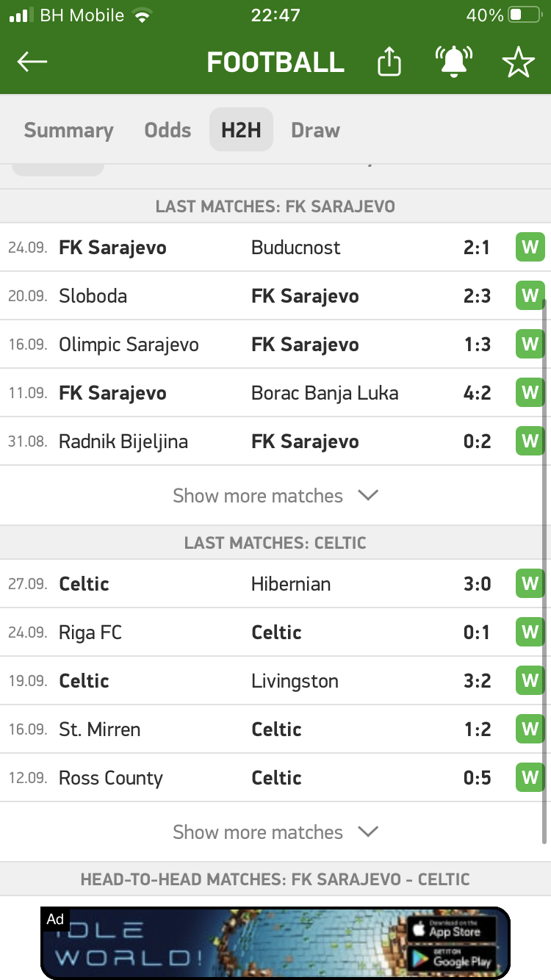Open the share icon in header
Viewport: 551px width, 980px height.
point(389,62)
